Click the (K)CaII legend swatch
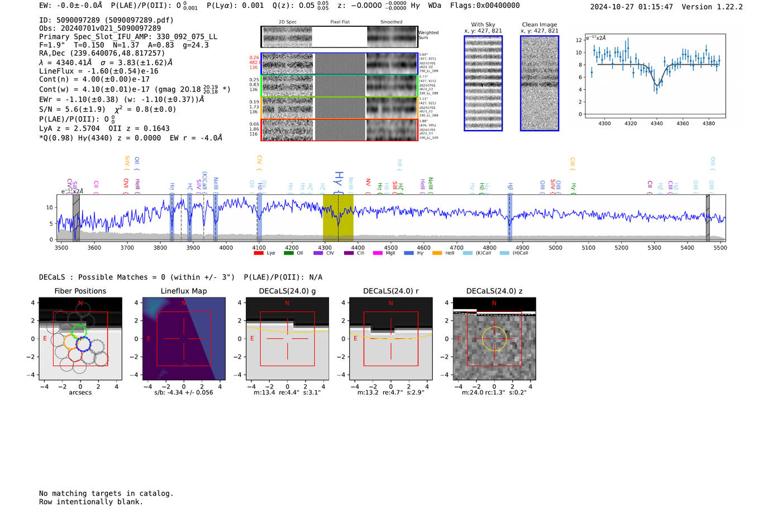The image size is (782, 532). [x=468, y=253]
